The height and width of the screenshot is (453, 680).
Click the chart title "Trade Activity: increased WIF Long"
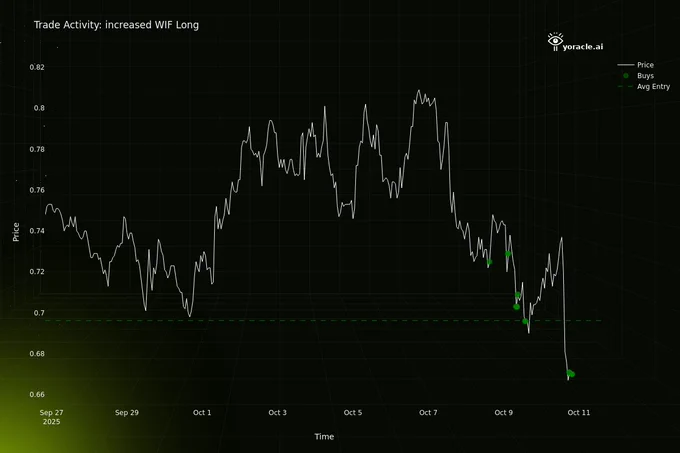point(116,25)
